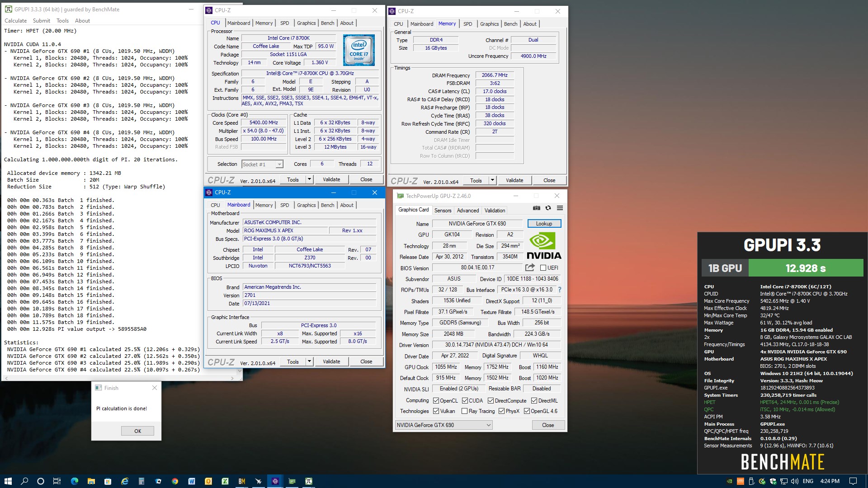Image resolution: width=868 pixels, height=488 pixels.
Task: Toggle the DirectML checkbox
Action: (534, 401)
